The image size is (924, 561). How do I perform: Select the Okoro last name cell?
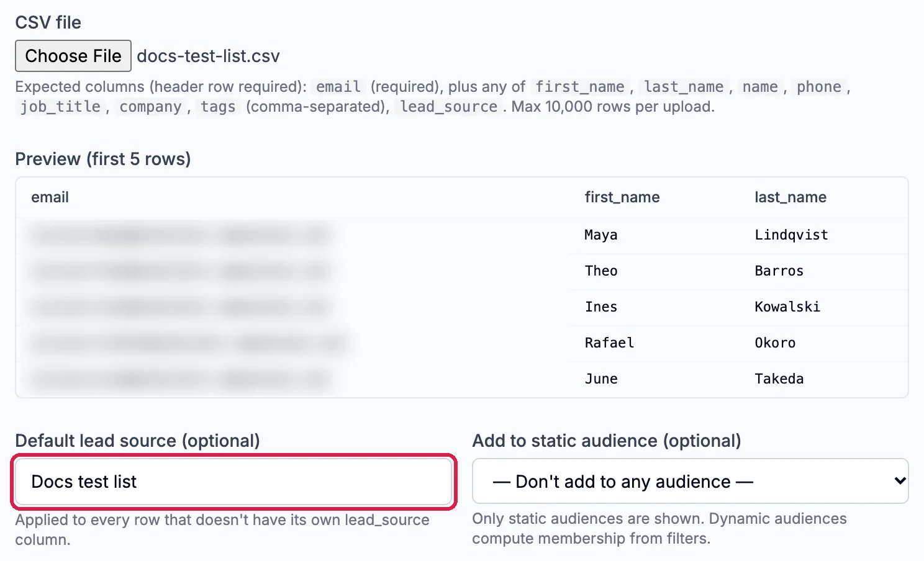pyautogui.click(x=775, y=343)
